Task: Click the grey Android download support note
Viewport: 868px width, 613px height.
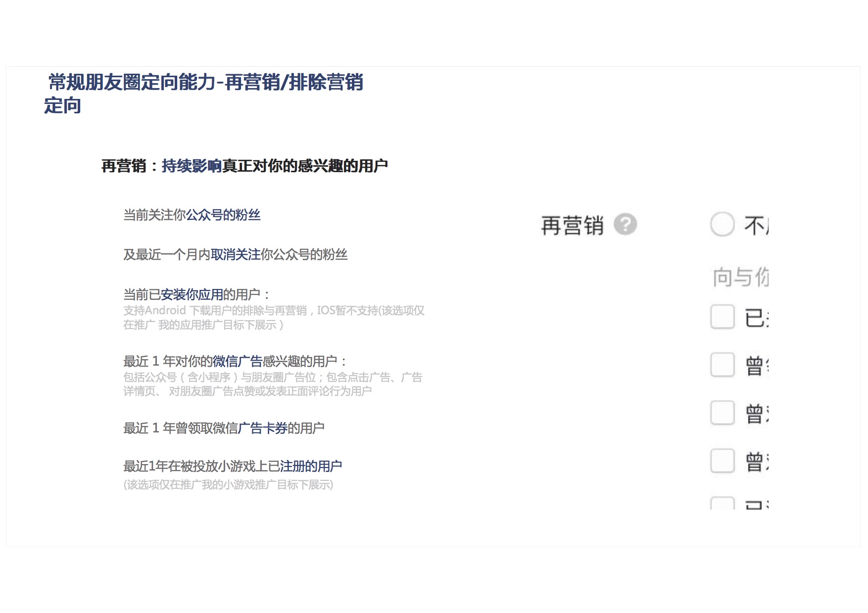Action: (x=273, y=318)
